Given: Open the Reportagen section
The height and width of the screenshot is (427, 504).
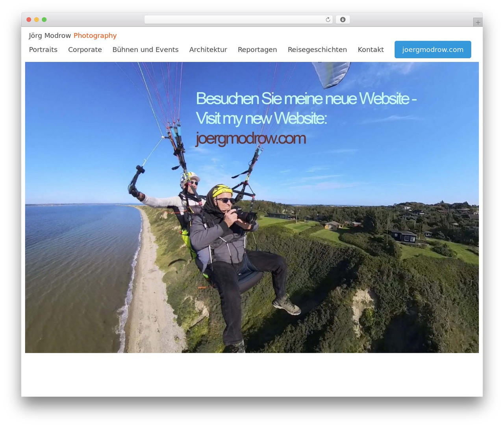Looking at the screenshot, I should [x=258, y=50].
